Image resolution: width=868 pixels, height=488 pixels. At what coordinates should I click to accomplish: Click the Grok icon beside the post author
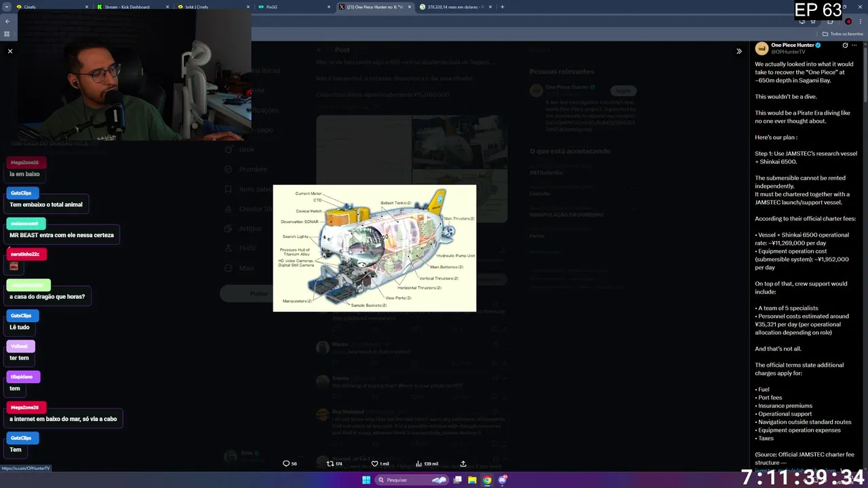[x=845, y=45]
